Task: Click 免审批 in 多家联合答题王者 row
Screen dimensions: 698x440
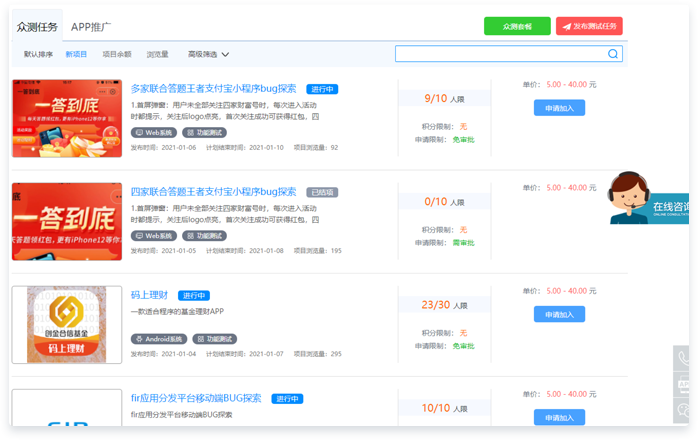Action: pyautogui.click(x=463, y=140)
